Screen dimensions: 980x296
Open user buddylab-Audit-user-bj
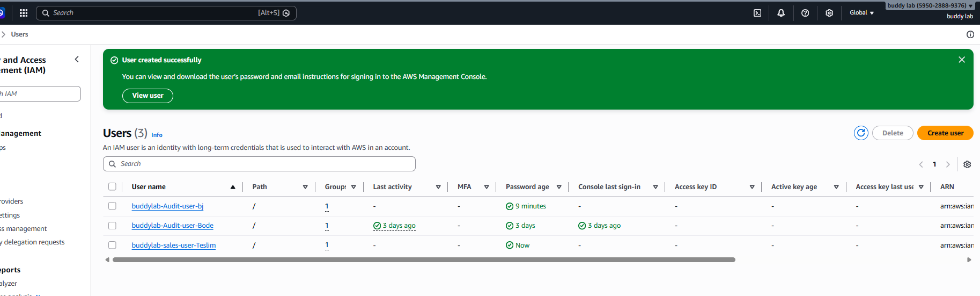[167, 206]
